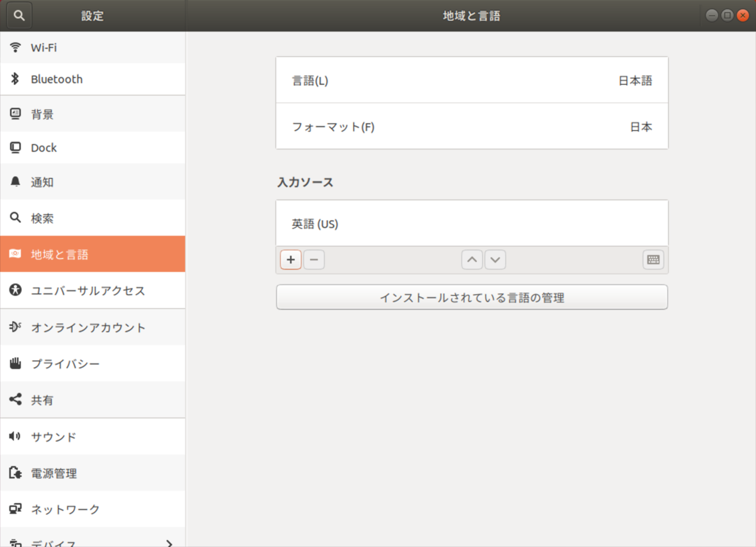Remove the selected input source

313,259
